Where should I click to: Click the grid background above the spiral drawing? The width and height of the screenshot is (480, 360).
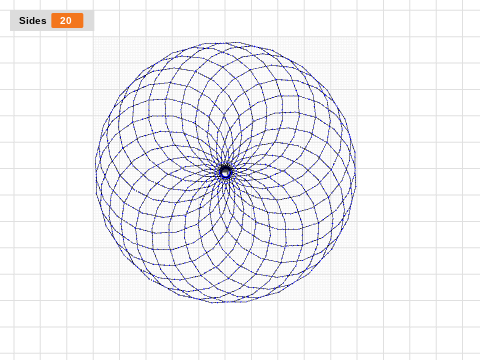(227, 20)
